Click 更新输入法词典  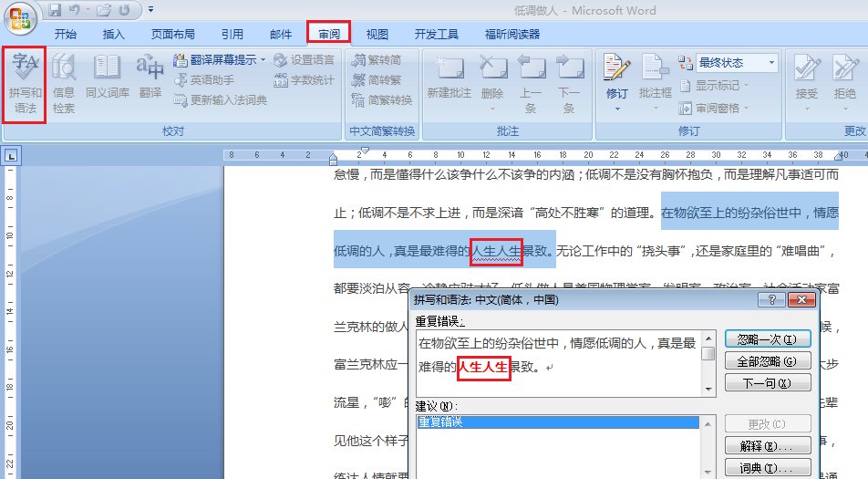point(221,100)
